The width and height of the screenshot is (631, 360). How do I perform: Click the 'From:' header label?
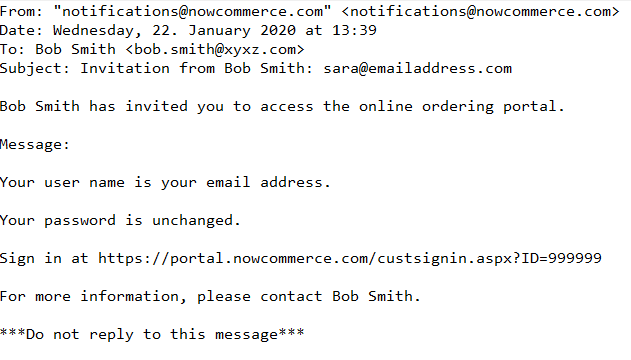pyautogui.click(x=21, y=12)
